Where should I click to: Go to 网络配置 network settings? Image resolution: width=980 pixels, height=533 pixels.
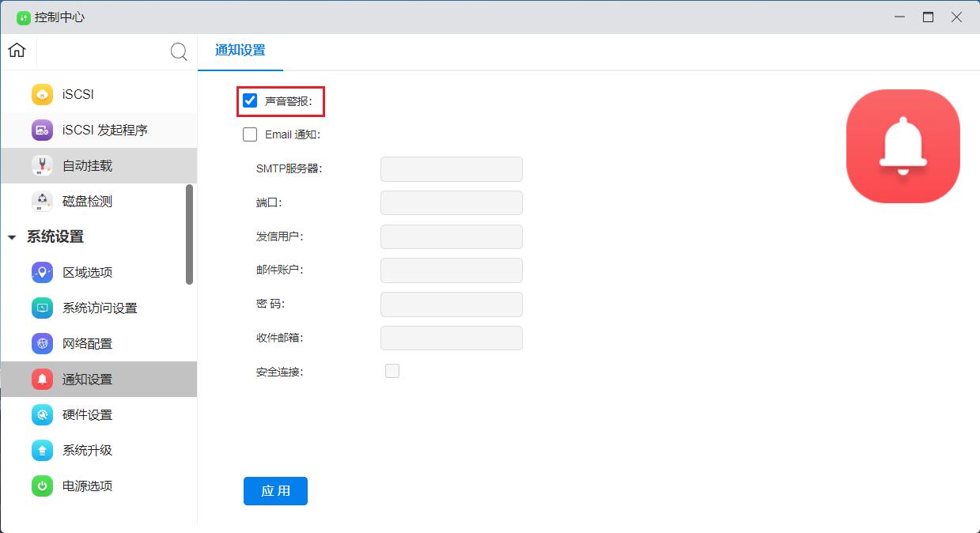[x=87, y=344]
